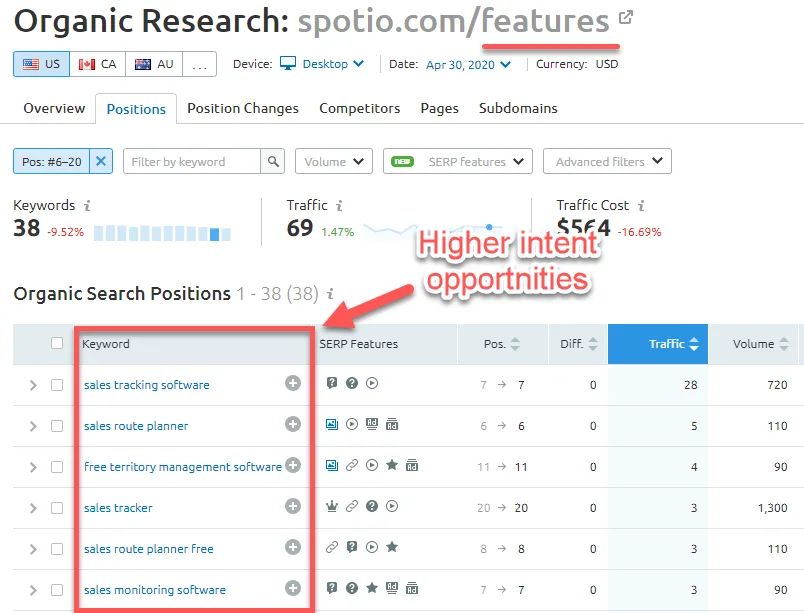Click video SERP icon in sales tracking software row

click(372, 383)
